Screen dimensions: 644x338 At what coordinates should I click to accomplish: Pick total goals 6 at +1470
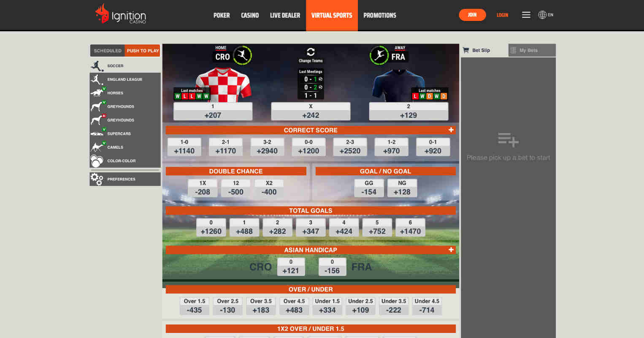pyautogui.click(x=410, y=227)
